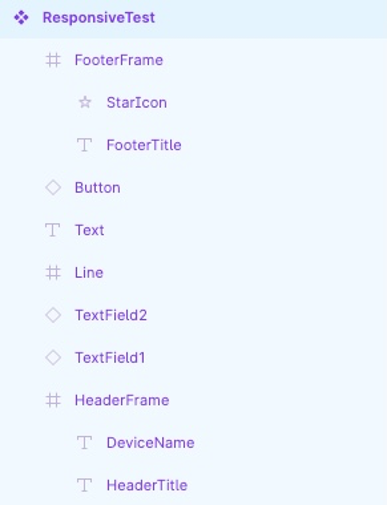Click the HeaderFrame frame icon
The width and height of the screenshot is (387, 506).
pyautogui.click(x=53, y=400)
